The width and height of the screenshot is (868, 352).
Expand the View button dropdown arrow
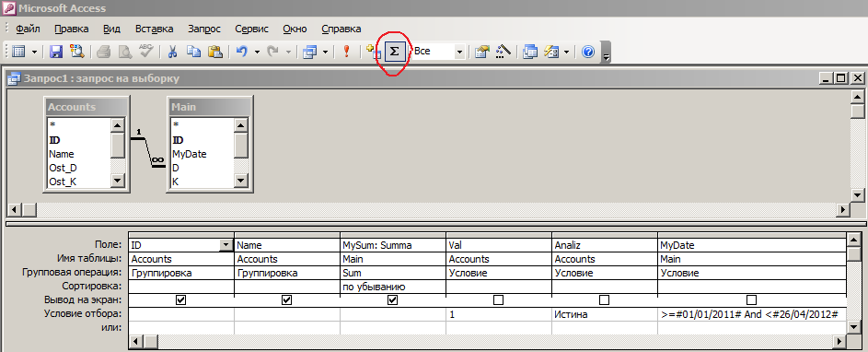(34, 52)
